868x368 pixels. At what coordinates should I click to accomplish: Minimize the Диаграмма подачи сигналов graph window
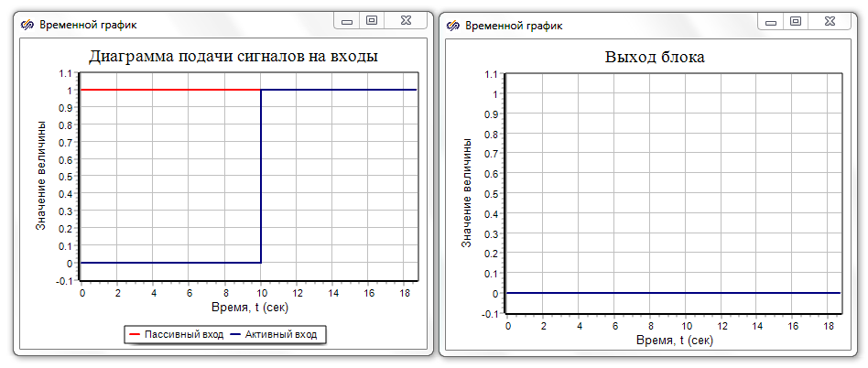pyautogui.click(x=347, y=20)
